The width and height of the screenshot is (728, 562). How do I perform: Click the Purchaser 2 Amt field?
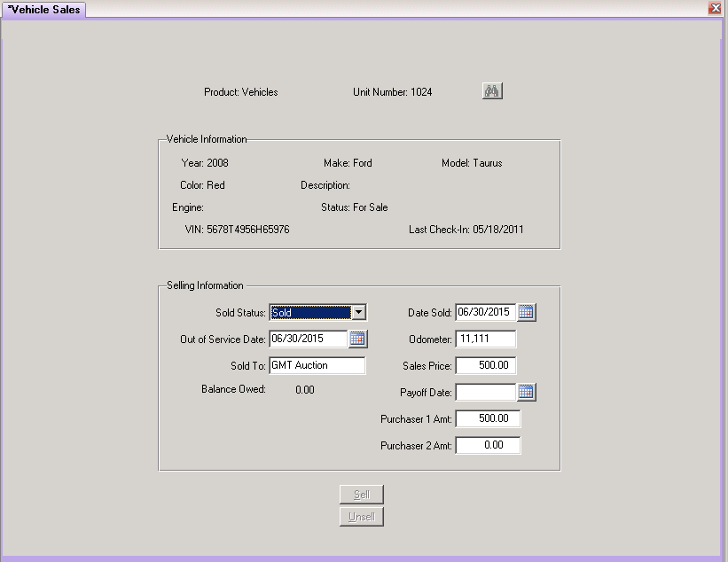tap(488, 445)
